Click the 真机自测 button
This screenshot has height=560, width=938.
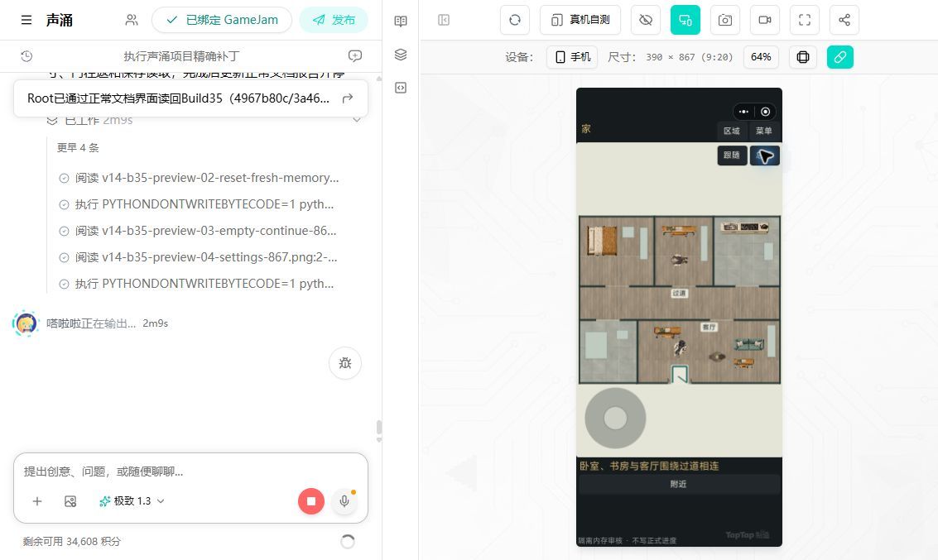click(x=580, y=20)
